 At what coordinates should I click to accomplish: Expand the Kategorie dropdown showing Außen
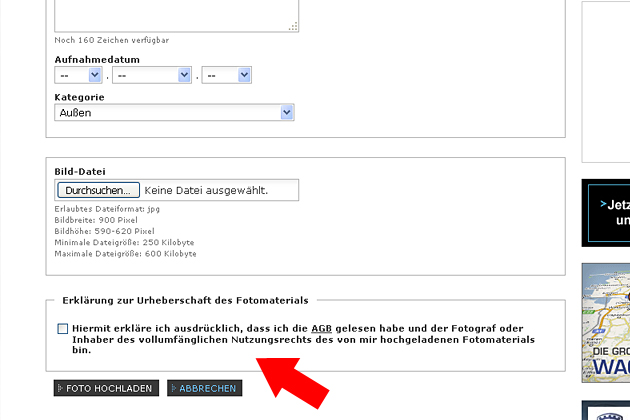(174, 113)
